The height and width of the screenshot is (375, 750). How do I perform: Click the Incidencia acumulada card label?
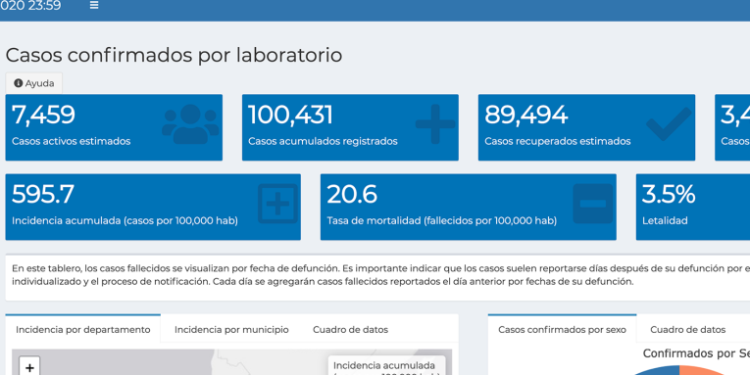tap(125, 221)
